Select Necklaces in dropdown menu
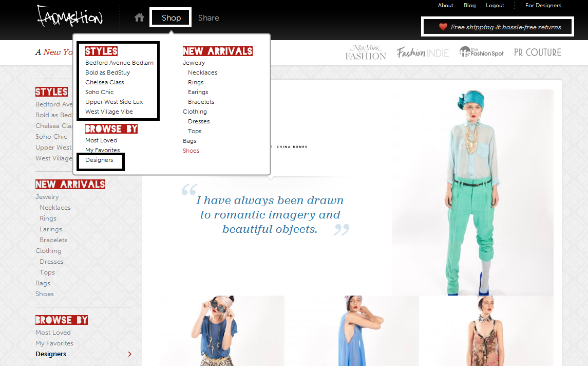Image resolution: width=588 pixels, height=366 pixels. pos(202,72)
